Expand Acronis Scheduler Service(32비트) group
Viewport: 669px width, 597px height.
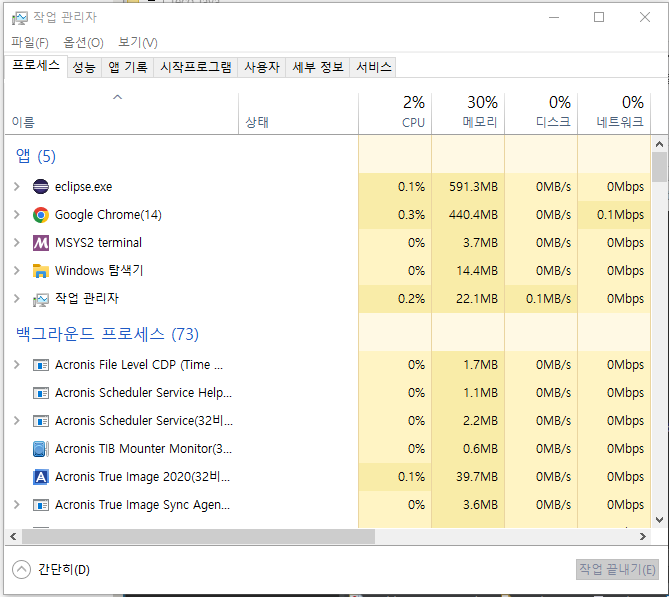coord(17,421)
